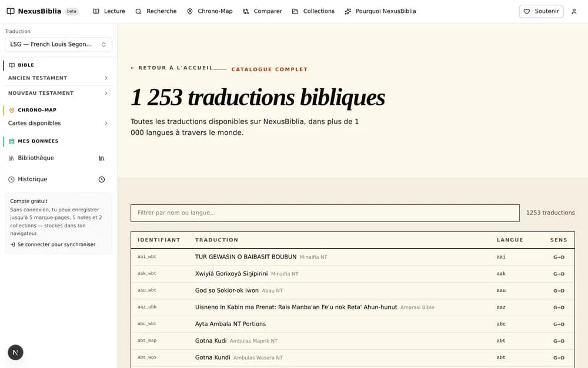Image resolution: width=588 pixels, height=368 pixels.
Task: Select TUR GEWASIN O BAIBASIT BOUBUN row
Action: (352, 257)
